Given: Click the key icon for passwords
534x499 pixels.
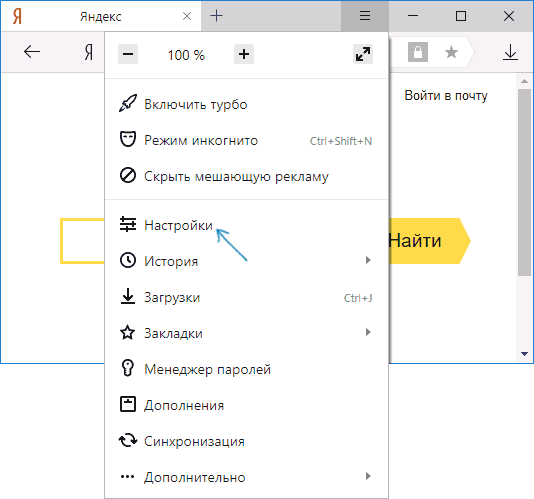Looking at the screenshot, I should tap(128, 368).
